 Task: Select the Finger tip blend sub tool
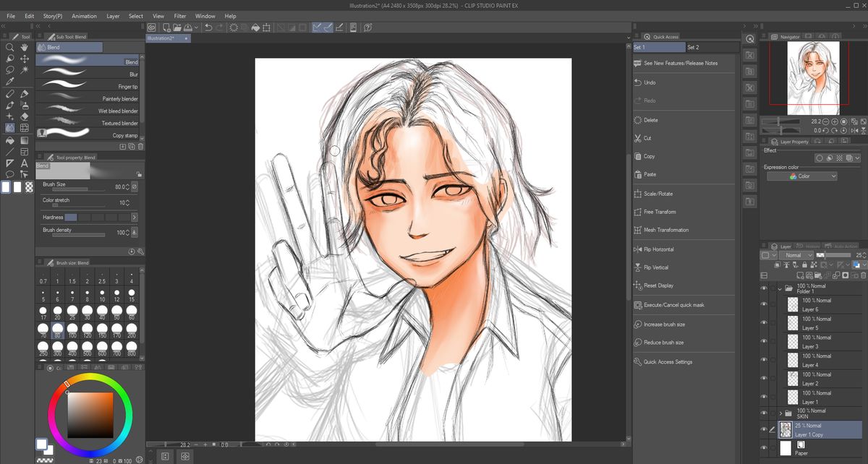[x=90, y=86]
